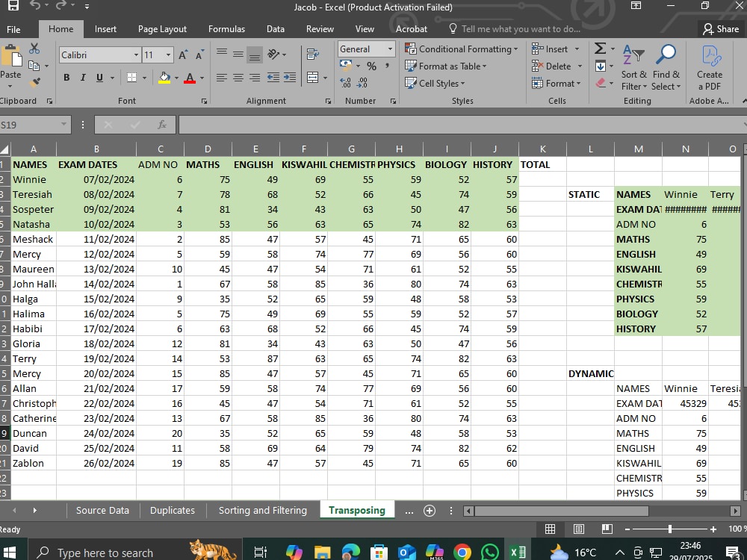
Task: Click the Comma Style icon
Action: click(x=387, y=66)
